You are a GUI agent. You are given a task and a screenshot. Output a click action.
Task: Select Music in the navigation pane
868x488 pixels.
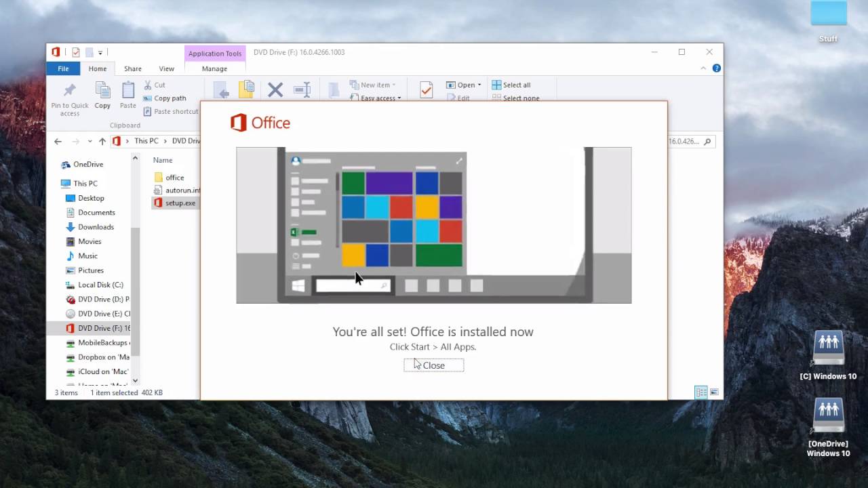pos(81,256)
